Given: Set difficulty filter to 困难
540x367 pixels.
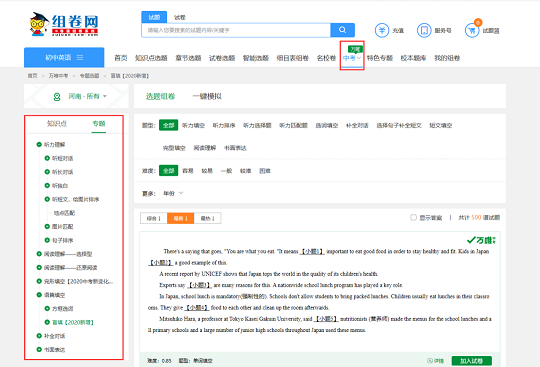Looking at the screenshot, I should tap(264, 171).
